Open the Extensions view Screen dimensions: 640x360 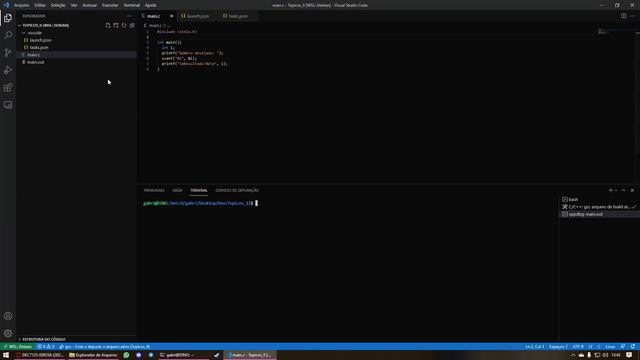(x=8, y=88)
